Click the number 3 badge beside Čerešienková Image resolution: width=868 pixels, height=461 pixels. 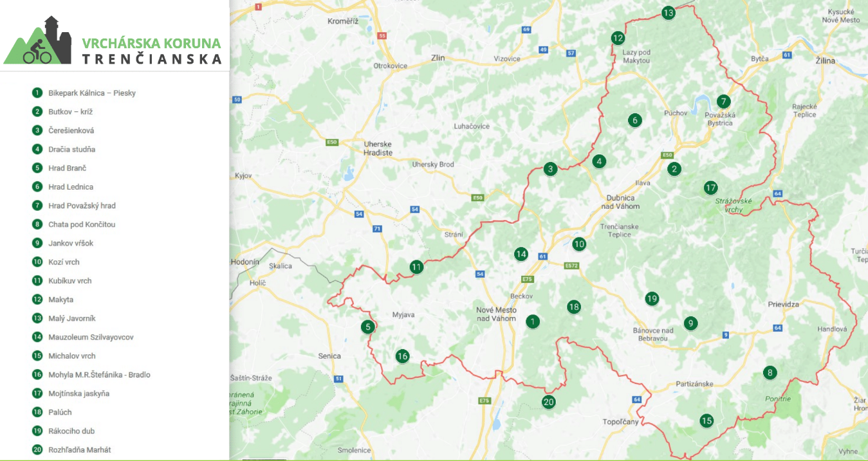pos(37,131)
